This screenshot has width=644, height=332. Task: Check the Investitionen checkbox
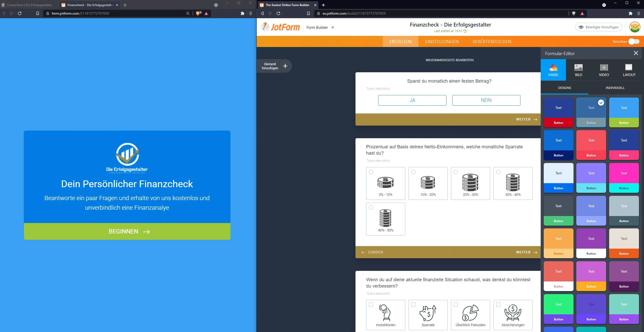point(371,305)
